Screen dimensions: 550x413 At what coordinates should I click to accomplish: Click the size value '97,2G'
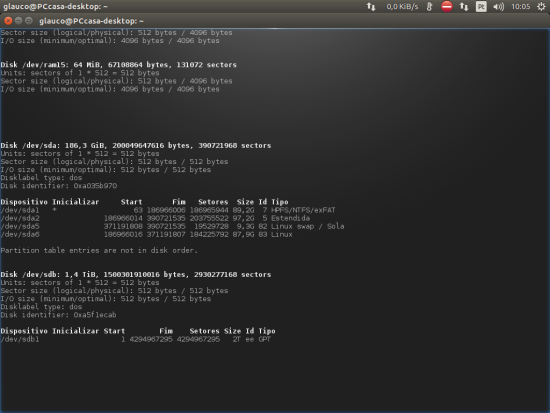click(x=243, y=218)
